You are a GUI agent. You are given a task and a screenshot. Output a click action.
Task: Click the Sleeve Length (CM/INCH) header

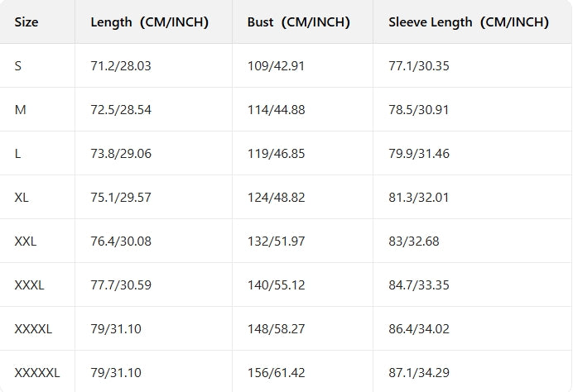469,22
